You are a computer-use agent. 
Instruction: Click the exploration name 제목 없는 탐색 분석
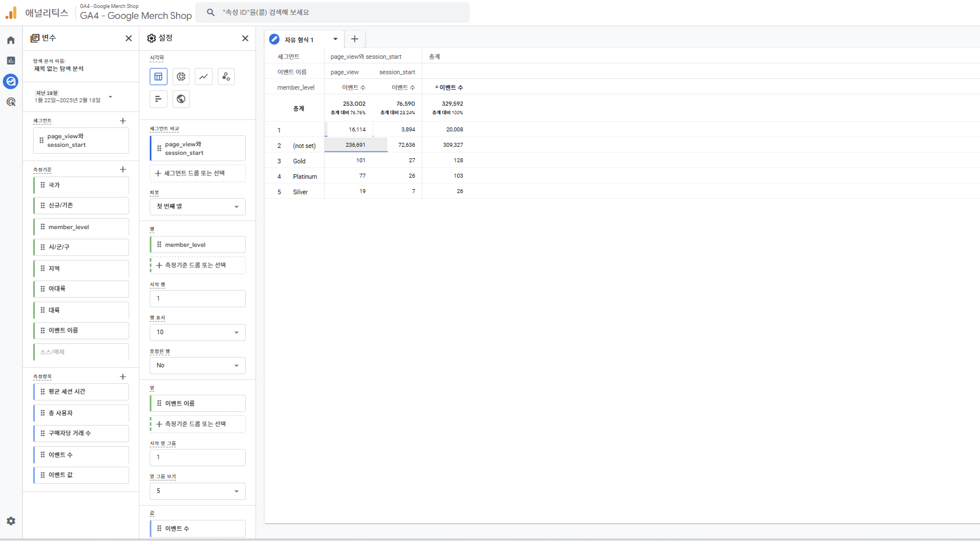pos(59,69)
